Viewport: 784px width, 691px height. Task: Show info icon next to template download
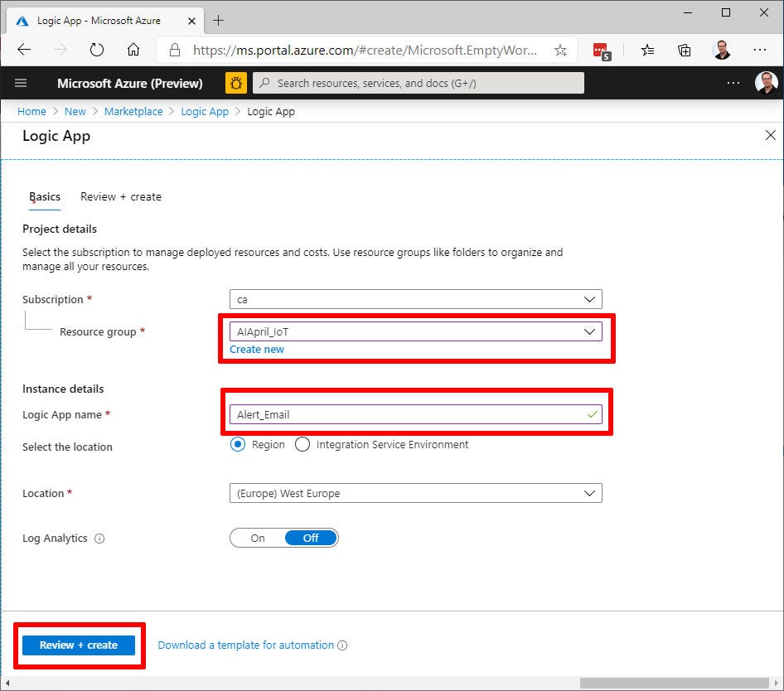pos(342,645)
